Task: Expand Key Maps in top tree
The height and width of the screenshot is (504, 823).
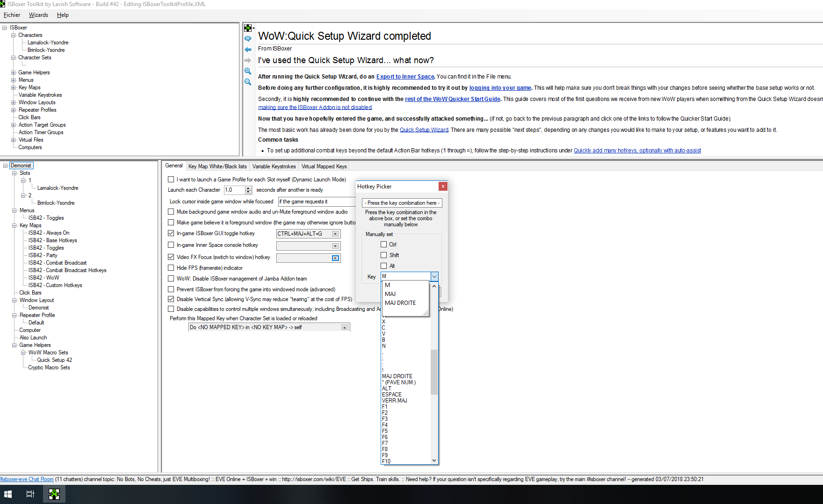Action: tap(14, 87)
